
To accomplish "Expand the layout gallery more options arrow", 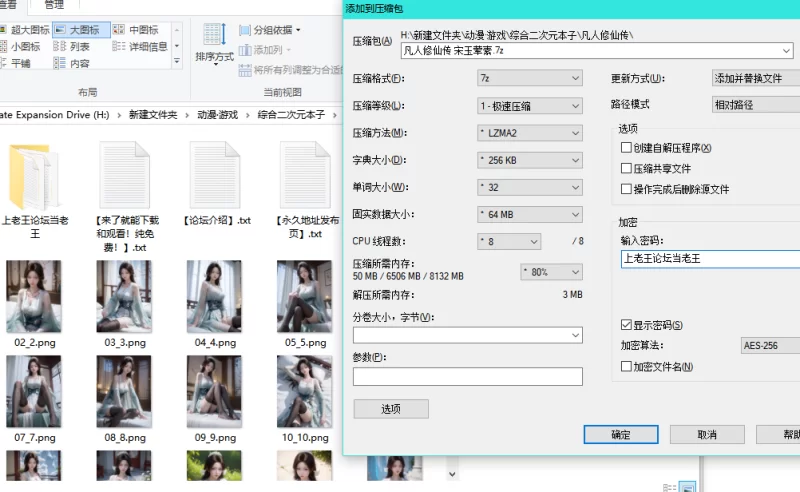I will point(177,61).
